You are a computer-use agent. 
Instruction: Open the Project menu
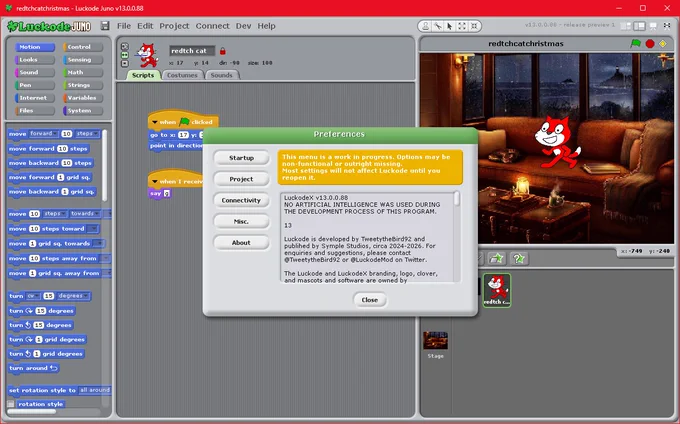pos(174,26)
